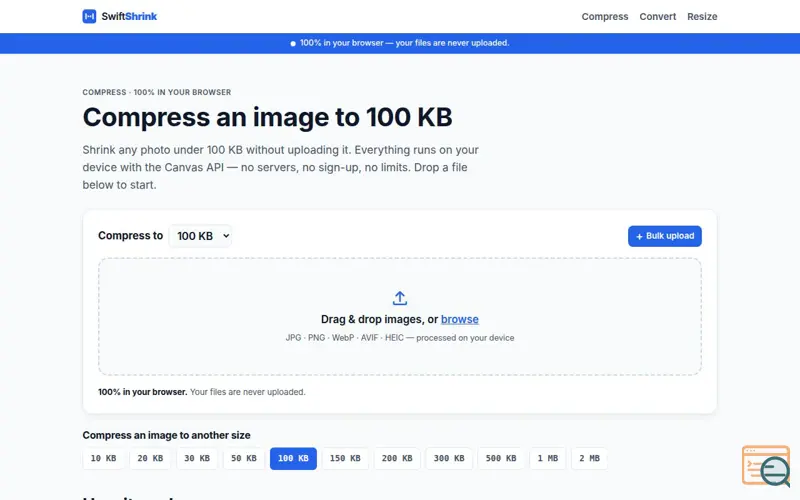This screenshot has height=500, width=800.
Task: Click the 'Compress to' label
Action: (131, 236)
